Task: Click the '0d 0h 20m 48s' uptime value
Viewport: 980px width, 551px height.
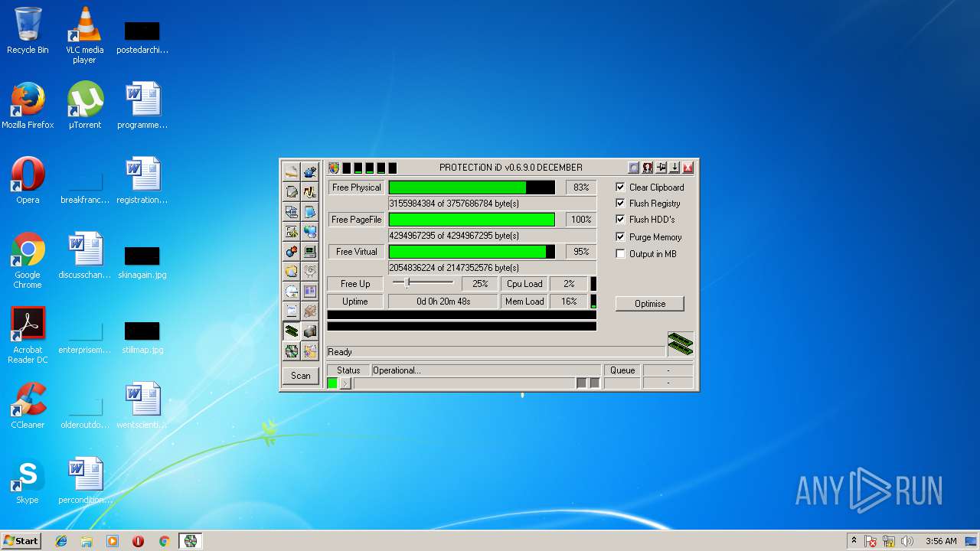Action: point(444,302)
